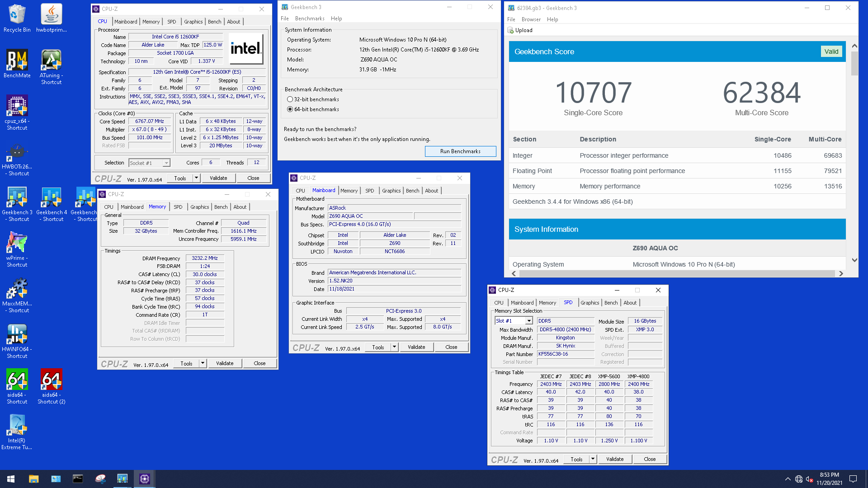The image size is (868, 488).
Task: Click the Part Number field KF556C38-16
Action: click(566, 354)
